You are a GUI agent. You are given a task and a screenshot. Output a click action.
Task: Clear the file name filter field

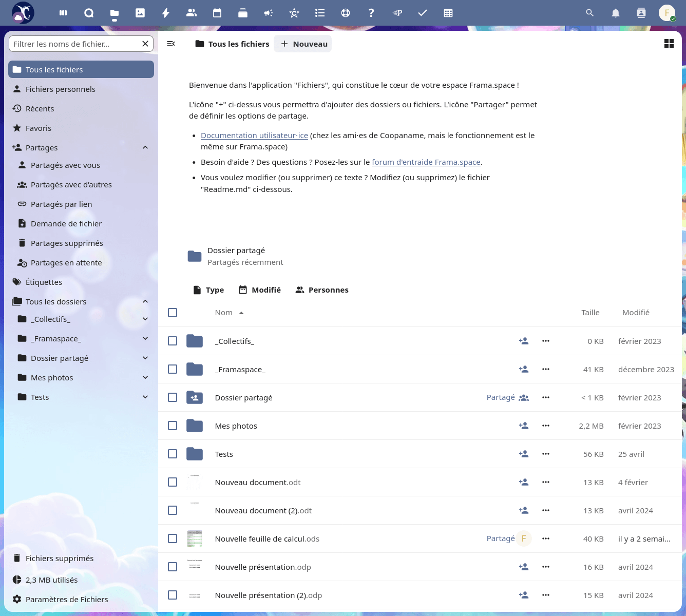[x=145, y=44]
